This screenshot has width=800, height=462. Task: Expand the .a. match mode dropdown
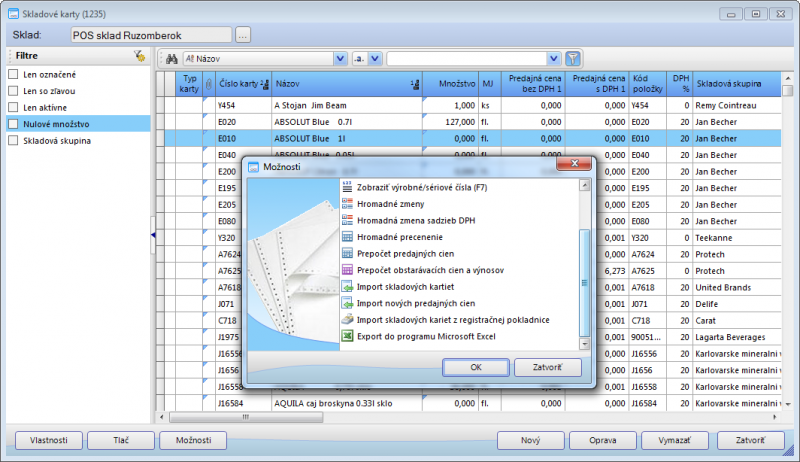coord(377,59)
